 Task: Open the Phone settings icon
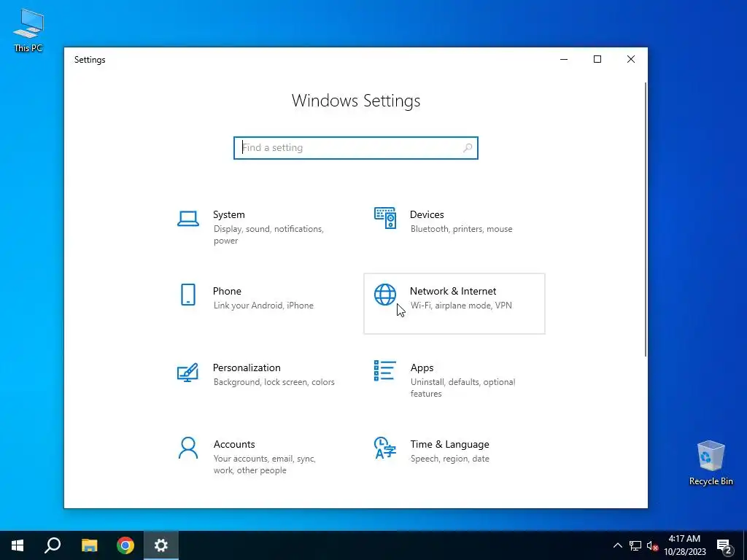(x=188, y=295)
